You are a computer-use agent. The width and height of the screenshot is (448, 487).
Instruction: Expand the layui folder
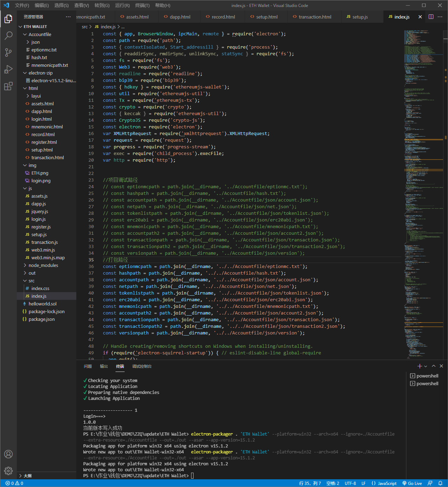47,96
